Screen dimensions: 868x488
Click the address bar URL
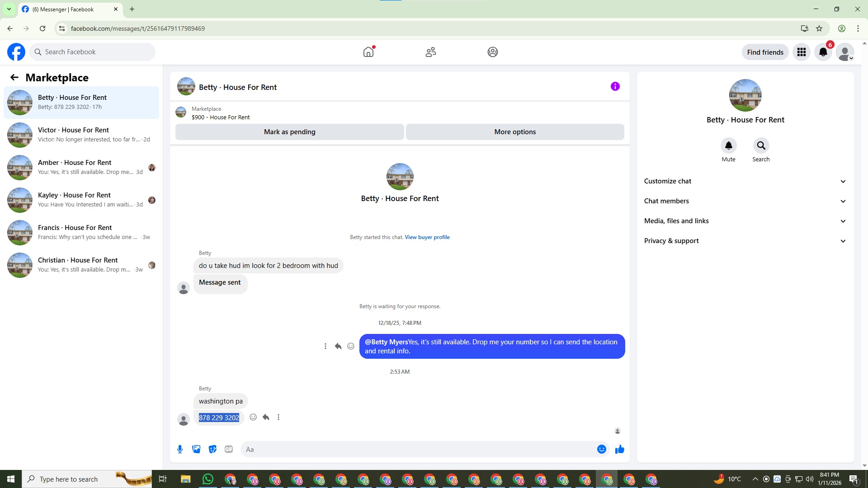pos(137,28)
